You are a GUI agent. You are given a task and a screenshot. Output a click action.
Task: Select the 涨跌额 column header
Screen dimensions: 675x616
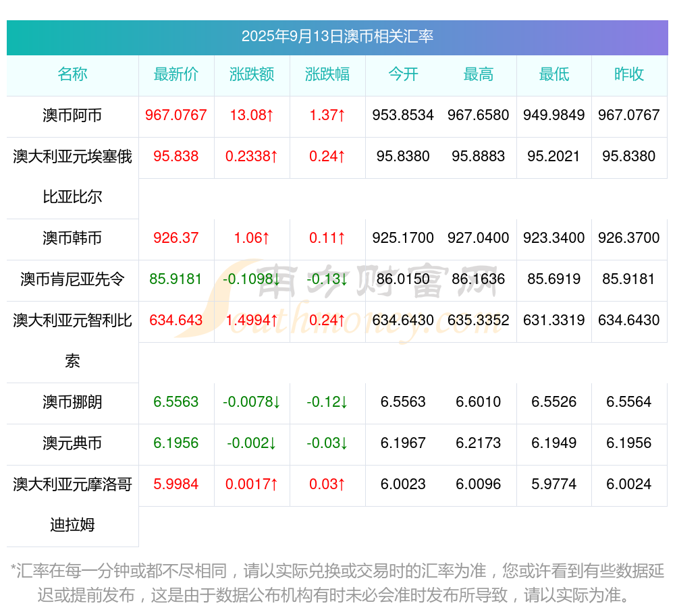252,74
